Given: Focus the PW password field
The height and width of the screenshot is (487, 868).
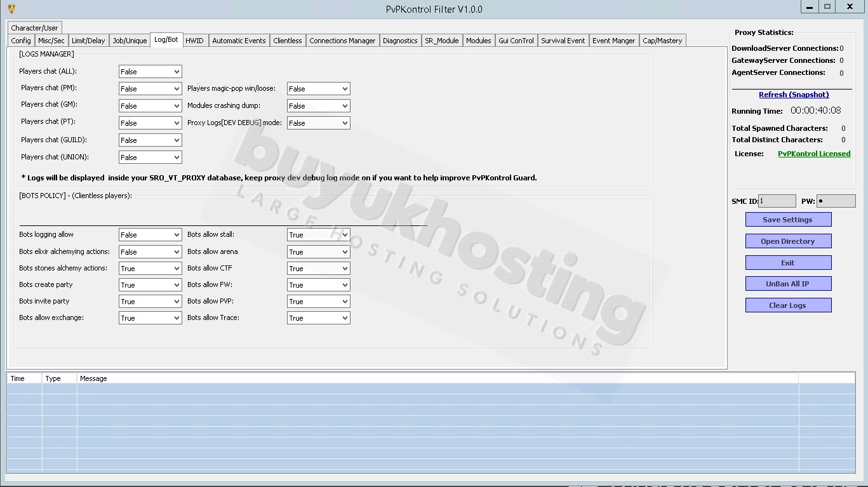Looking at the screenshot, I should point(836,201).
